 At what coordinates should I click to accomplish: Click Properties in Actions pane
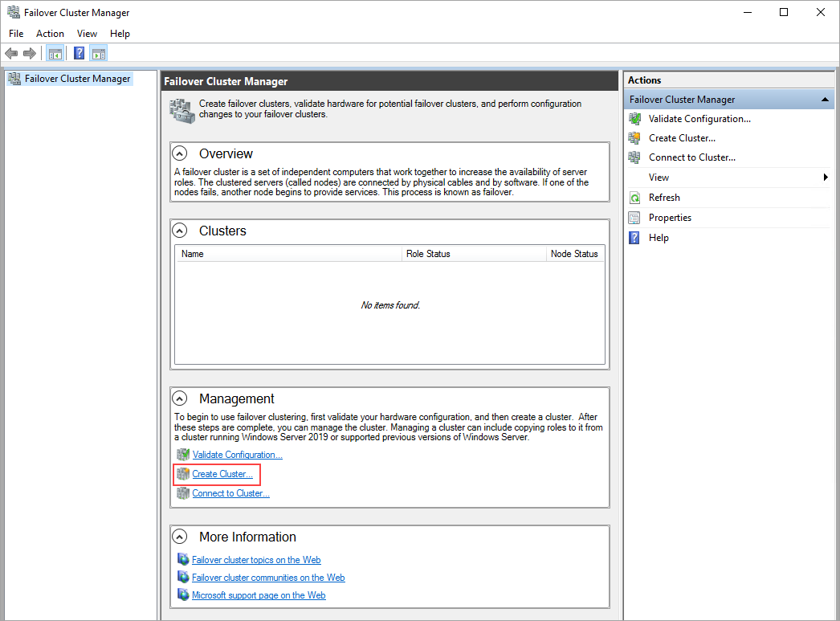pyautogui.click(x=671, y=218)
